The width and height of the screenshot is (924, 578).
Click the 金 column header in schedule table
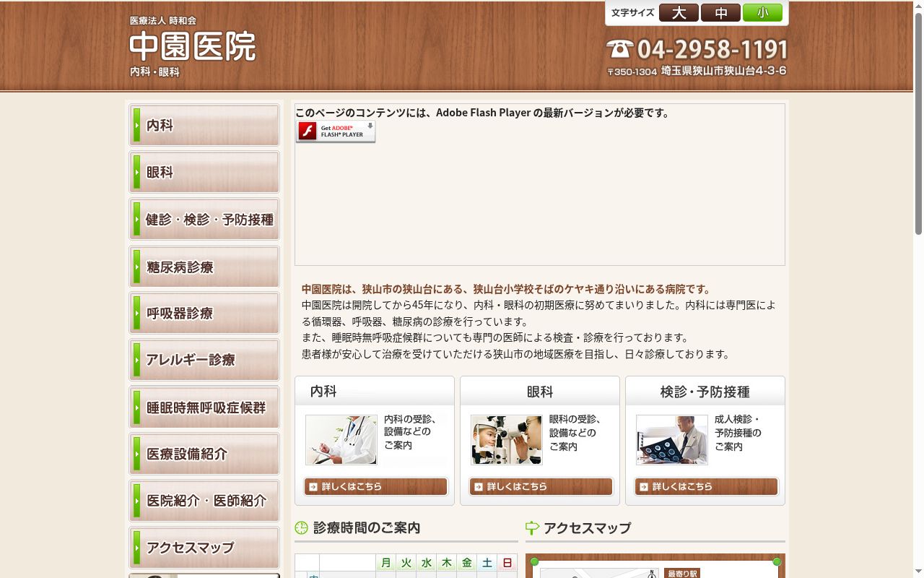pos(467,563)
